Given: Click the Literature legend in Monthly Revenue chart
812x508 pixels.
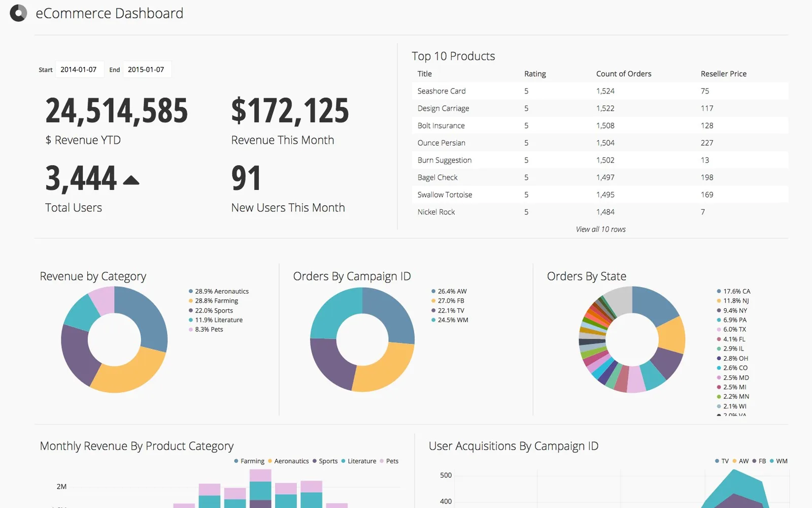Looking at the screenshot, I should click(x=359, y=461).
